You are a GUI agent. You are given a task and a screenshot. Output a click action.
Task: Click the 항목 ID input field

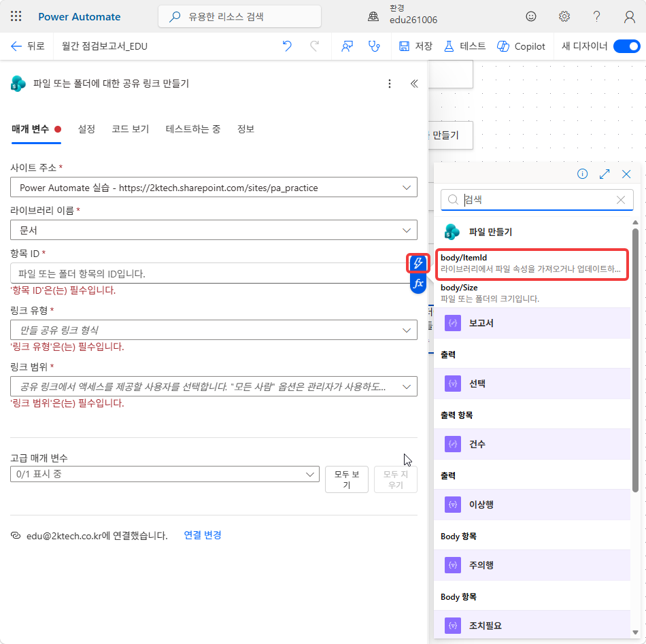(209, 273)
